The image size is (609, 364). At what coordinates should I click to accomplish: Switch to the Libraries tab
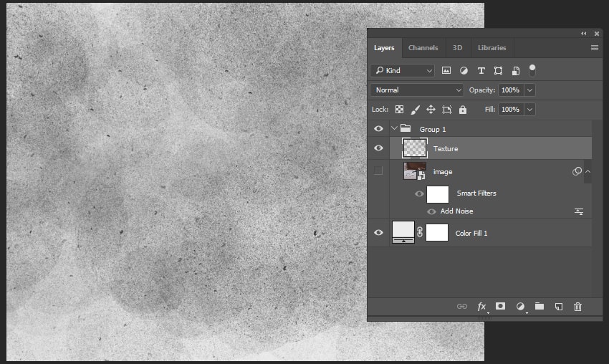click(x=491, y=48)
